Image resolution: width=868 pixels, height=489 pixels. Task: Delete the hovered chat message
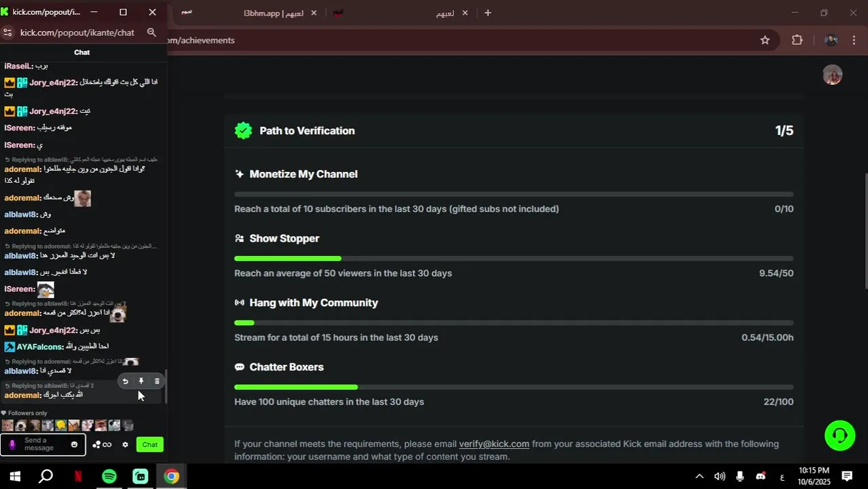click(157, 382)
